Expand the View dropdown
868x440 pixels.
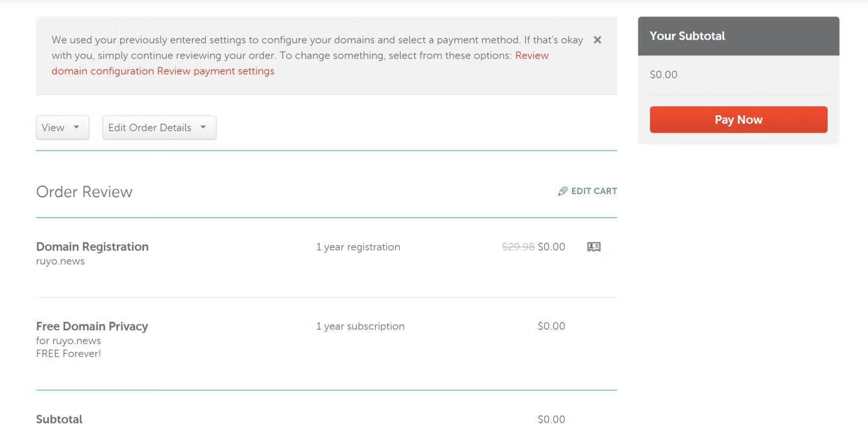click(x=62, y=128)
